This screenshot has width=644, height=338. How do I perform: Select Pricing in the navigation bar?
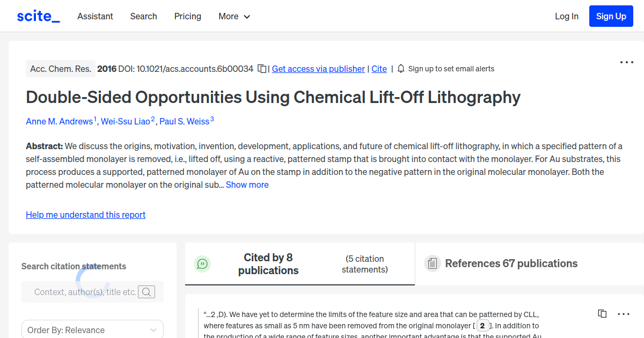[187, 16]
